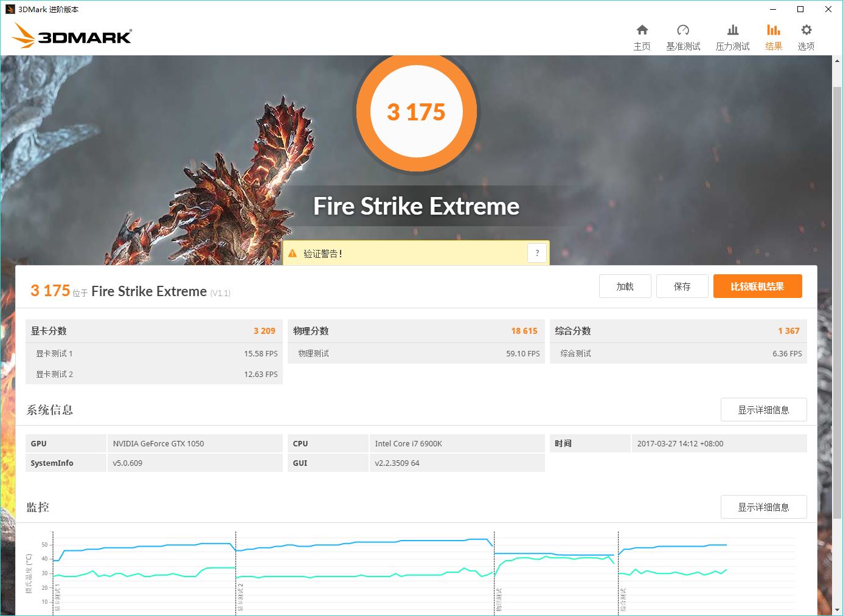Open the 选项 options gear icon
This screenshot has width=843, height=616.
click(x=807, y=30)
